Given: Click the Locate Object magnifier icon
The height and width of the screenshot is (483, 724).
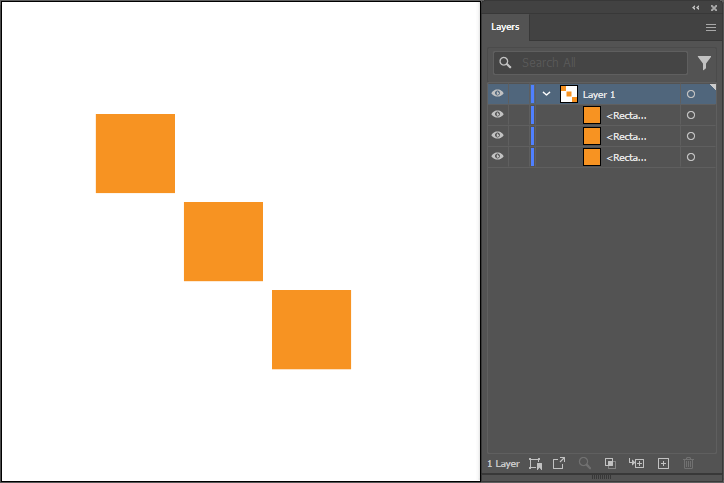Looking at the screenshot, I should (x=584, y=463).
